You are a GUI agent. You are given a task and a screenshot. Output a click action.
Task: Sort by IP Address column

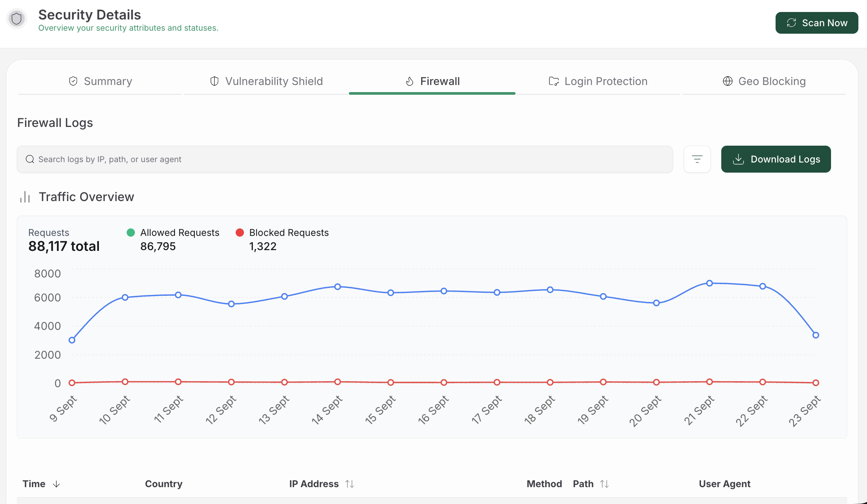click(x=350, y=484)
